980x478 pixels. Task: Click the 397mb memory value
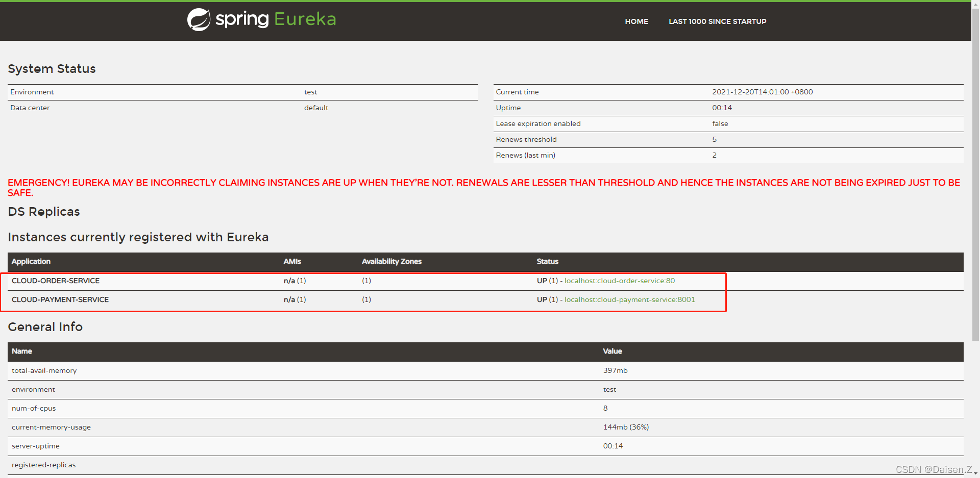pos(616,370)
